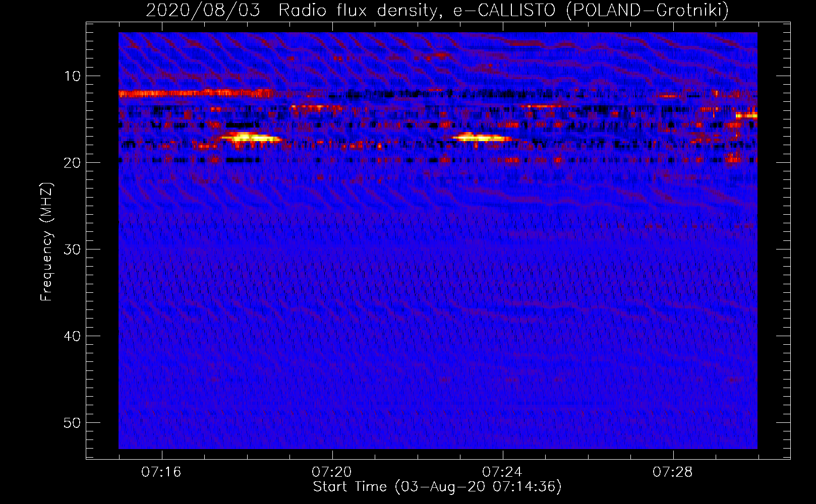
Task: Click the 20 MHz frequency tick label
Action: [72, 163]
